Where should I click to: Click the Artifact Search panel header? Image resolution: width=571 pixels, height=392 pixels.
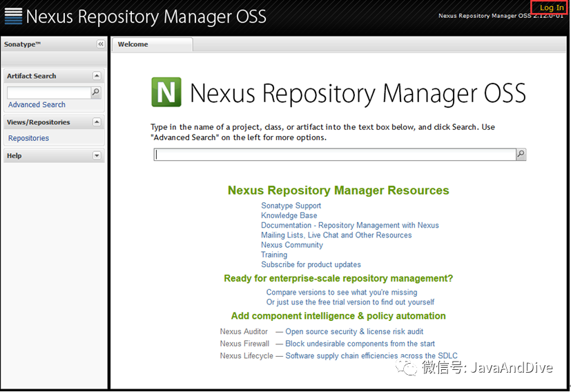[x=54, y=76]
